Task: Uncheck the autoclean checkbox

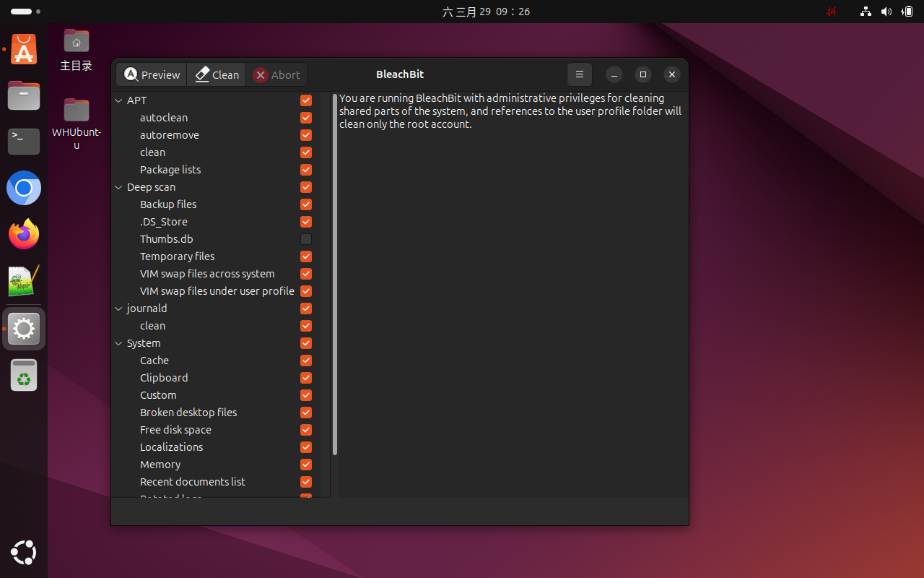Action: point(306,118)
